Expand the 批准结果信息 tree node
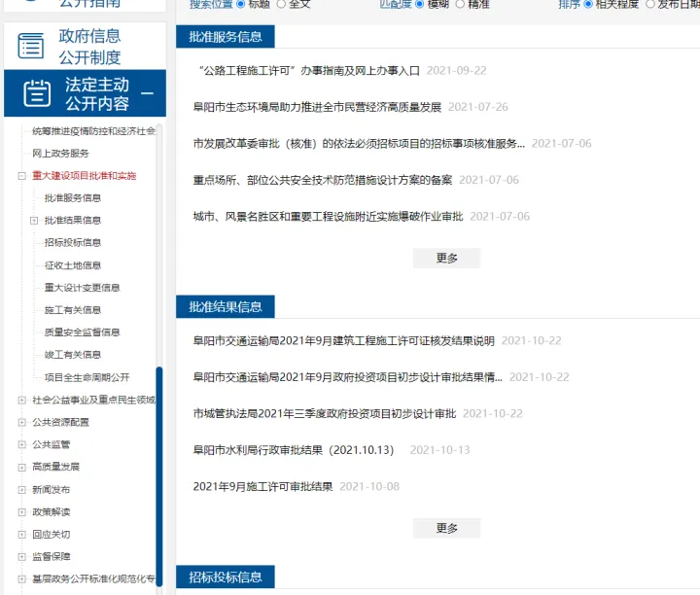The height and width of the screenshot is (595, 700). click(x=34, y=221)
